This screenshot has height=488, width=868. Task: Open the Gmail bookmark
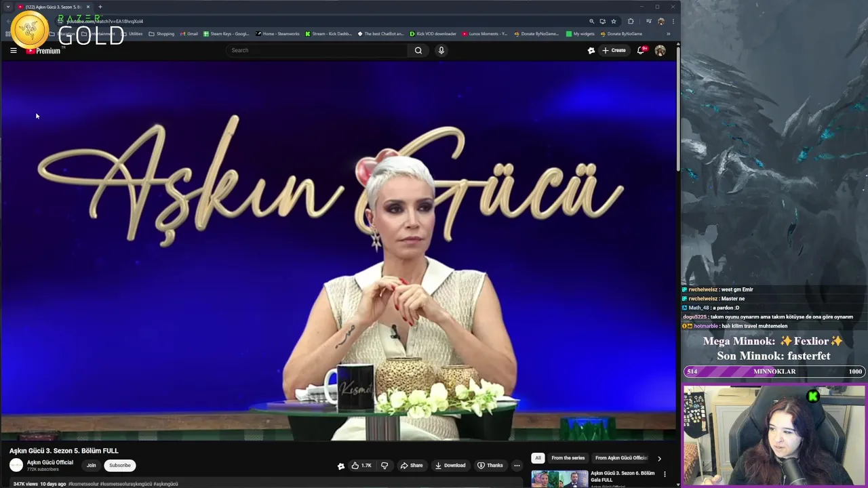pos(189,34)
